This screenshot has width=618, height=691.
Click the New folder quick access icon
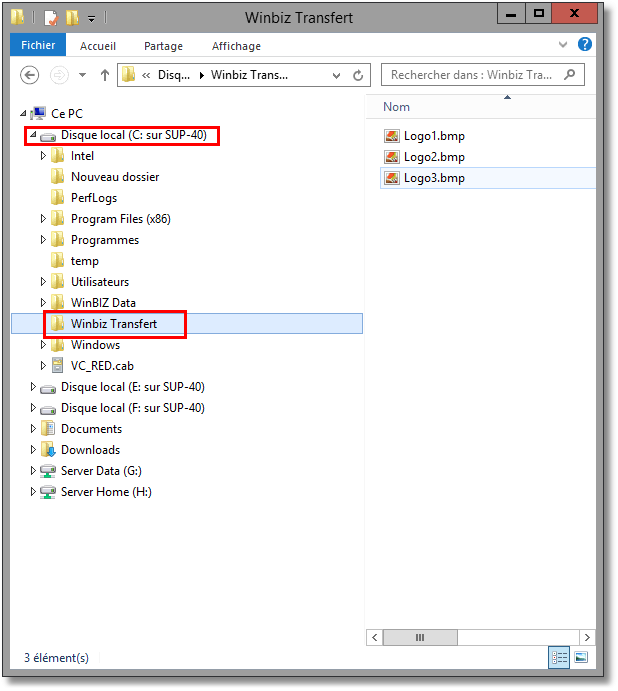(x=72, y=18)
